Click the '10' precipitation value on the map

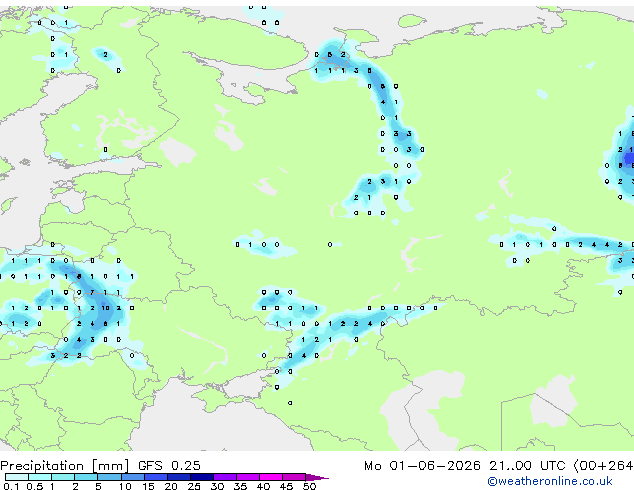click(x=105, y=308)
